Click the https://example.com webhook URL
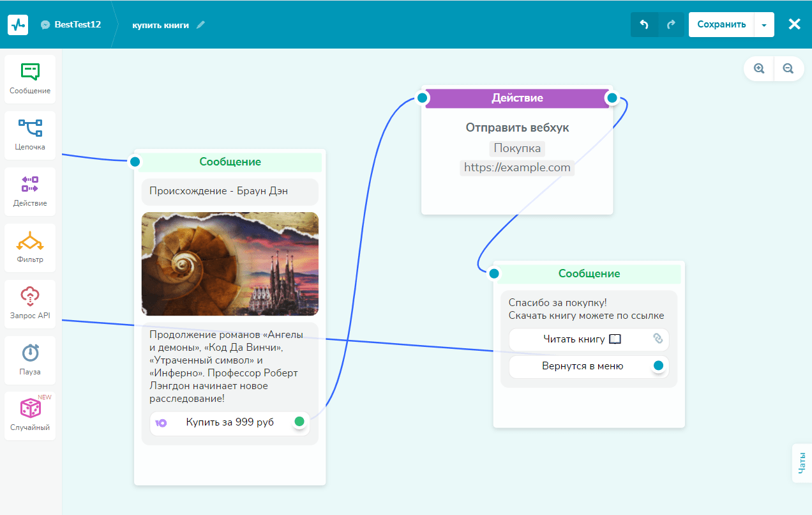This screenshot has height=515, width=812. point(517,167)
